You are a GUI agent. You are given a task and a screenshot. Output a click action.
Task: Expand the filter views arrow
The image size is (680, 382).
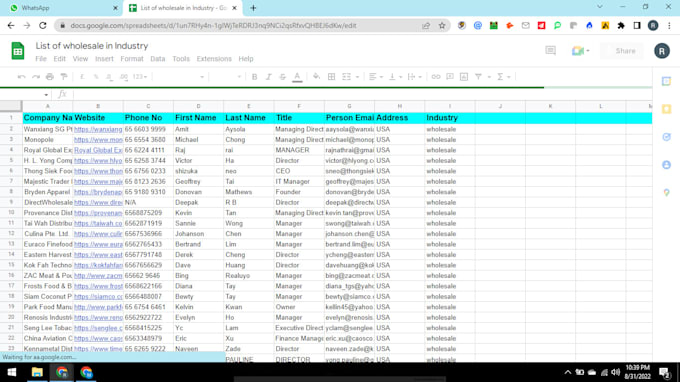coord(489,77)
